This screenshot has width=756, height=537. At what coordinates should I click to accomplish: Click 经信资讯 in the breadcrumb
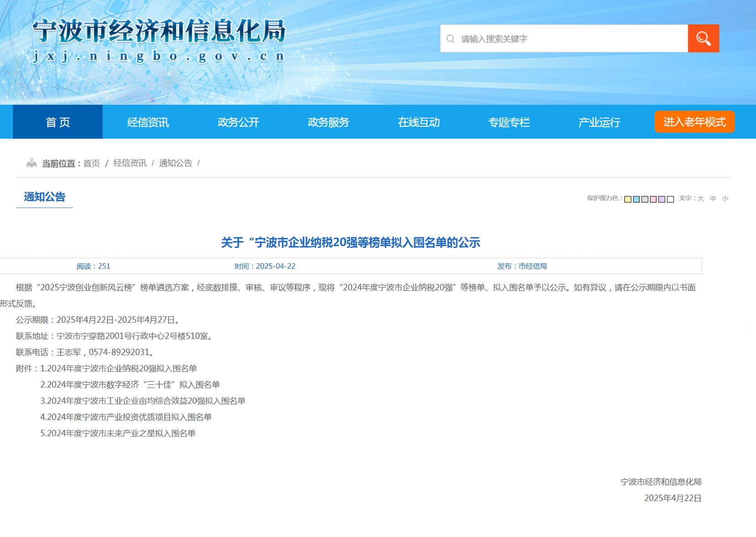130,163
